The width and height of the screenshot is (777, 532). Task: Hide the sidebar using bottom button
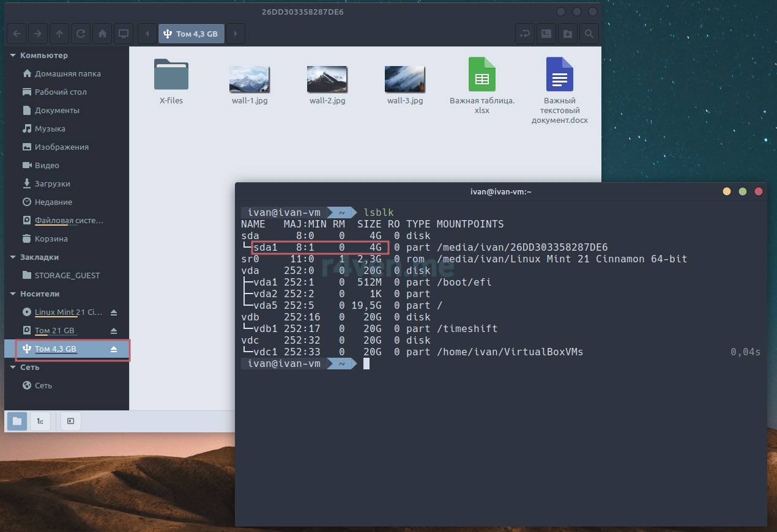pos(71,421)
